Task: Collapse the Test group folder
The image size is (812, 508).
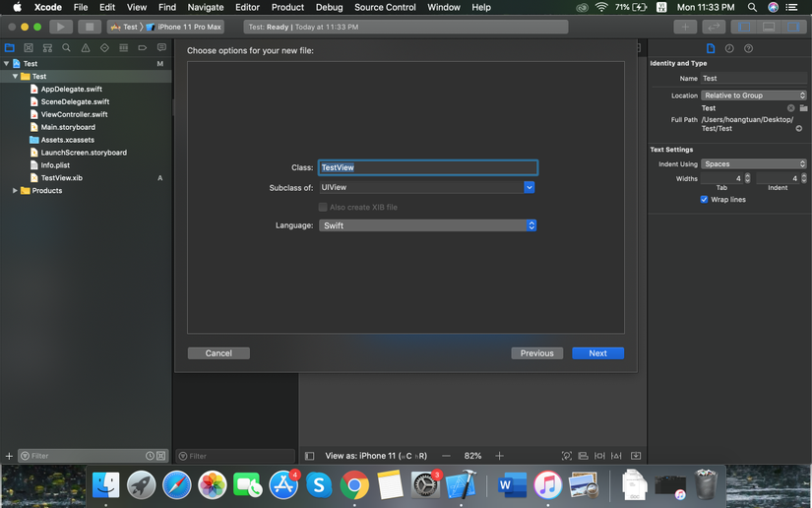Action: pos(15,77)
